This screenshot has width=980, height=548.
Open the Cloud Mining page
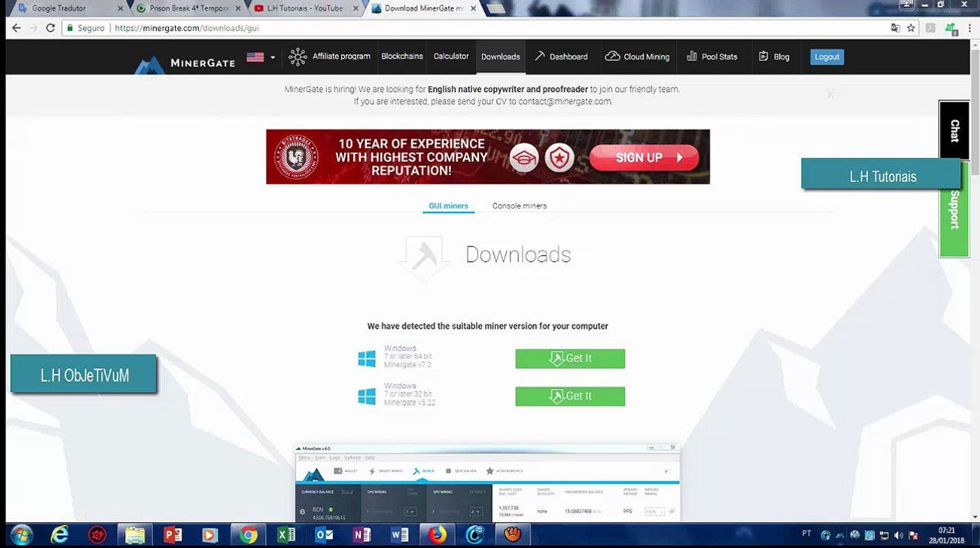point(637,56)
